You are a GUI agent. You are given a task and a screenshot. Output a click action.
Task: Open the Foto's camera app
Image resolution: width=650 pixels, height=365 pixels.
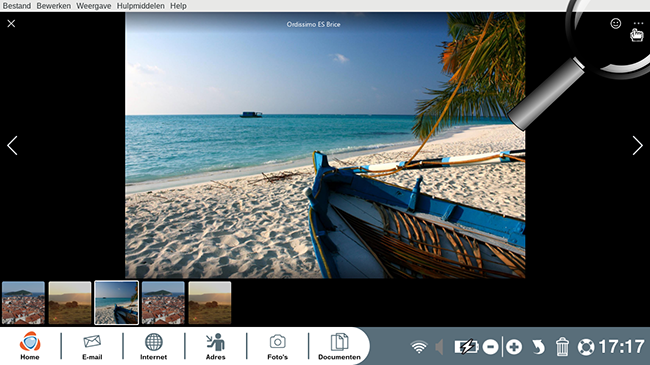pyautogui.click(x=277, y=346)
